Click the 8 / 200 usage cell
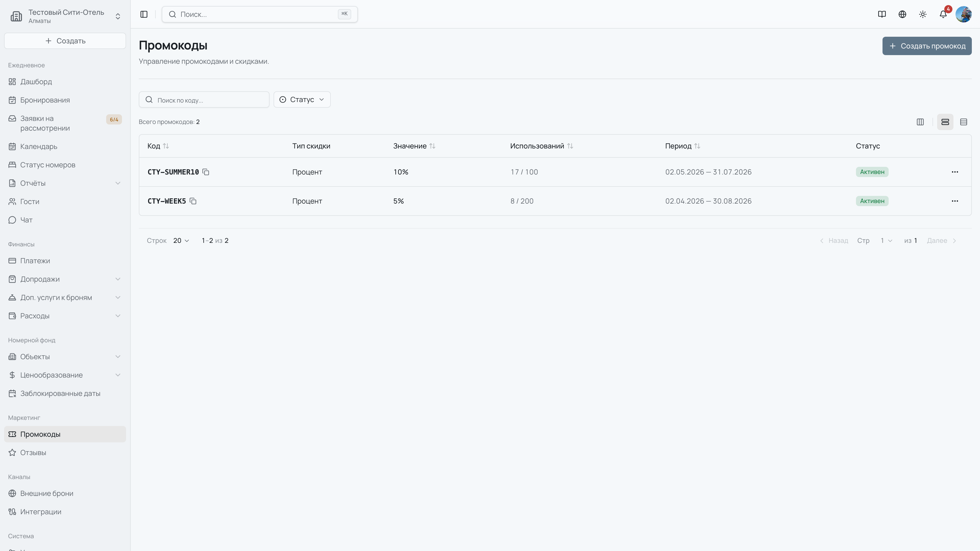Viewport: 980px width, 551px height. tap(522, 201)
